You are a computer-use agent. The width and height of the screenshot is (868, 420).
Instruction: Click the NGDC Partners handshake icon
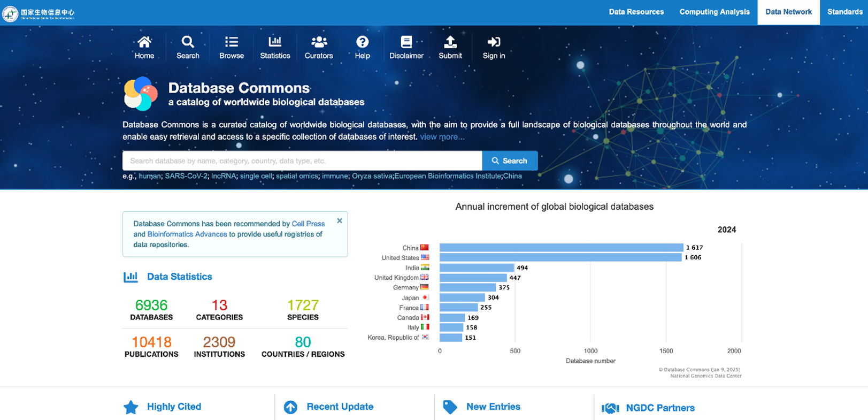[610, 408]
